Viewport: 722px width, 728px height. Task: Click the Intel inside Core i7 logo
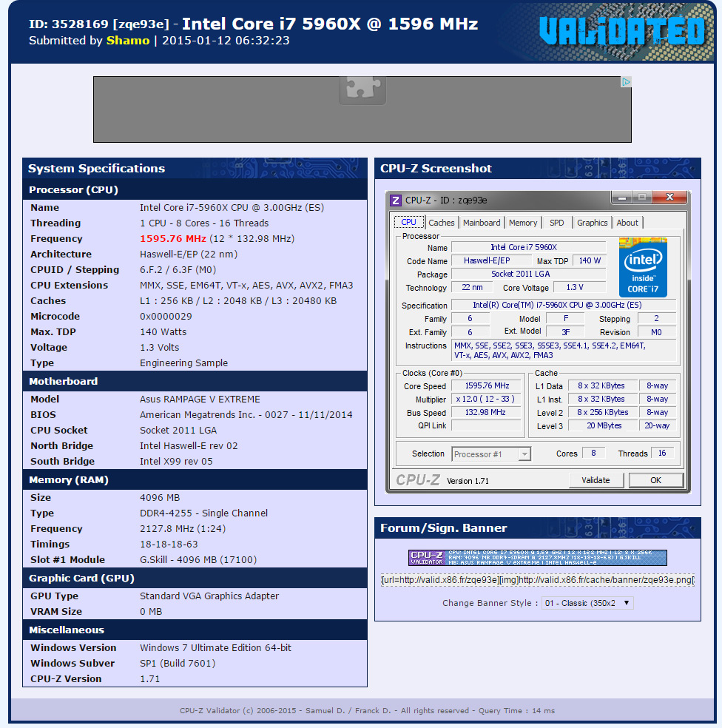(x=643, y=267)
